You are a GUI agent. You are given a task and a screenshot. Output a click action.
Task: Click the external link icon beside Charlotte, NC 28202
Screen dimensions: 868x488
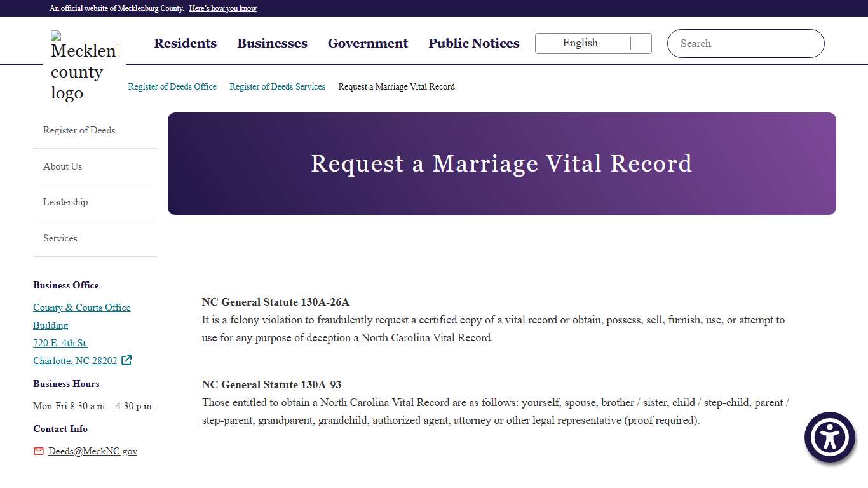126,360
